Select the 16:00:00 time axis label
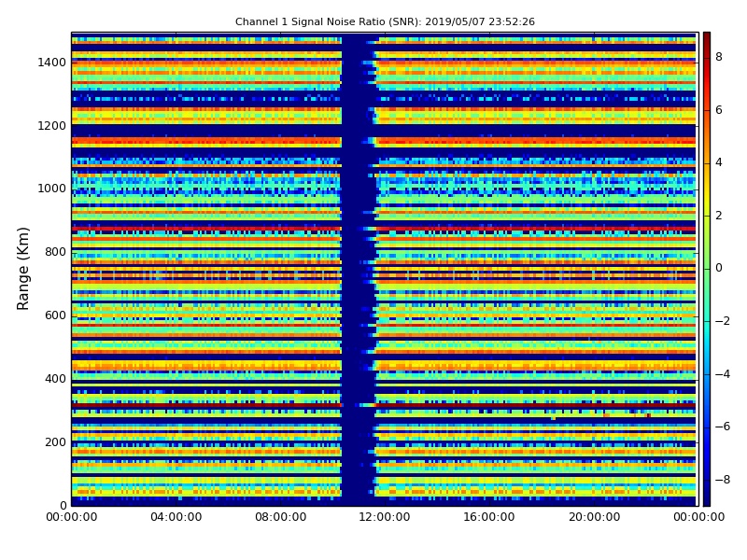 [489, 517]
